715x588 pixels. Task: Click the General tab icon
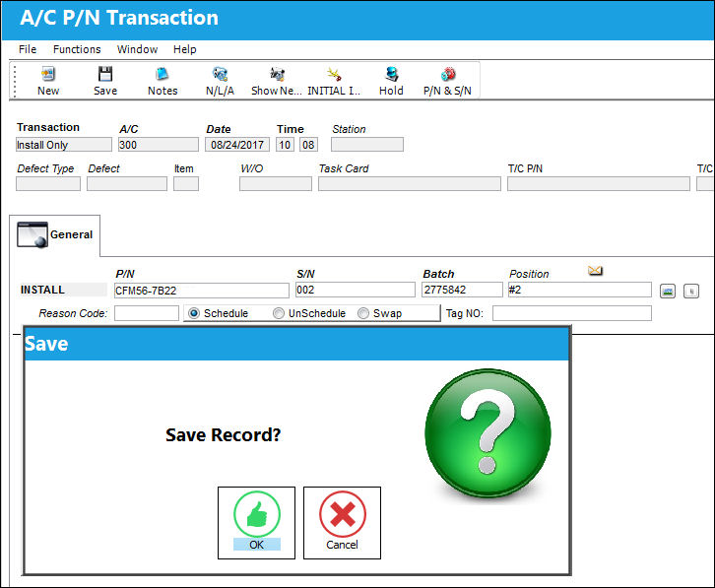point(32,234)
